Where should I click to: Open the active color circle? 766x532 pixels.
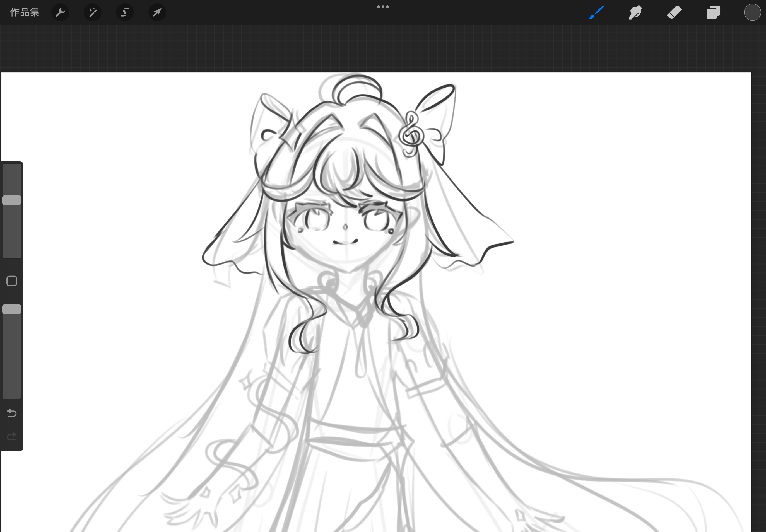pyautogui.click(x=752, y=12)
